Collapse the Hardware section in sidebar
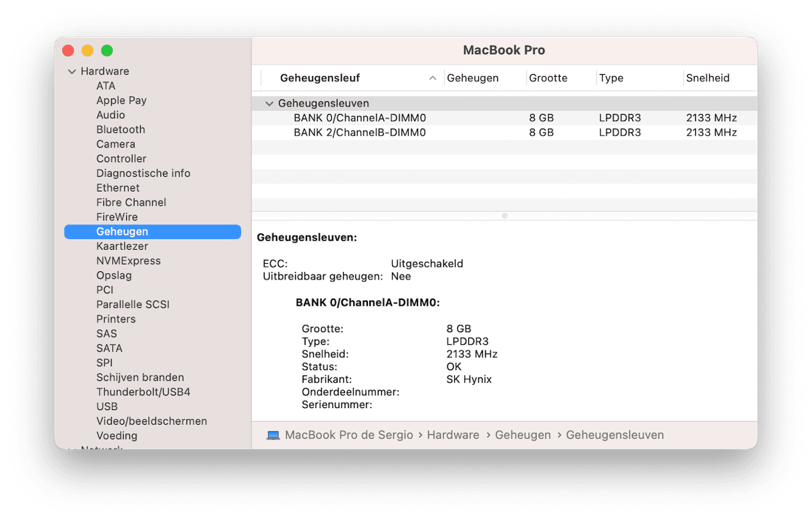 coord(72,71)
